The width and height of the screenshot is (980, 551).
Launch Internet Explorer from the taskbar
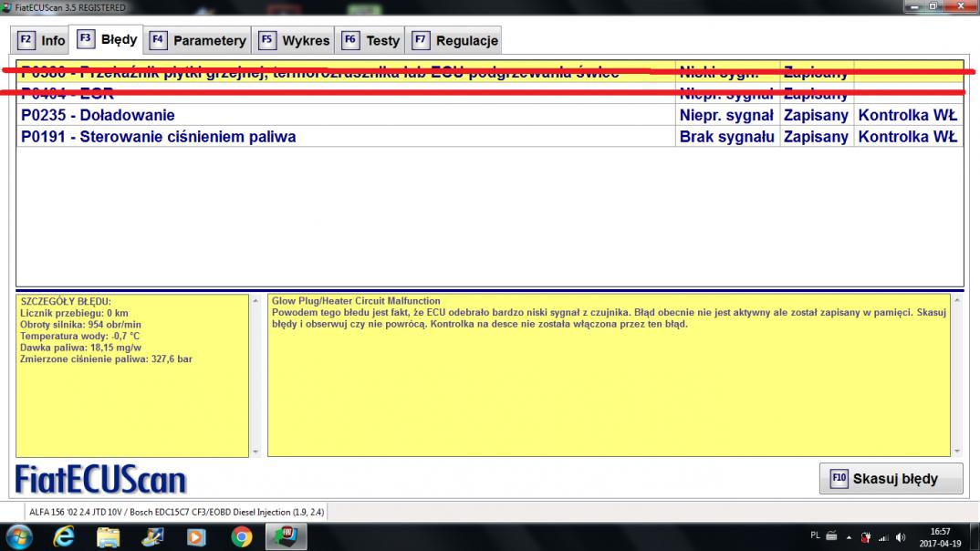[x=64, y=536]
